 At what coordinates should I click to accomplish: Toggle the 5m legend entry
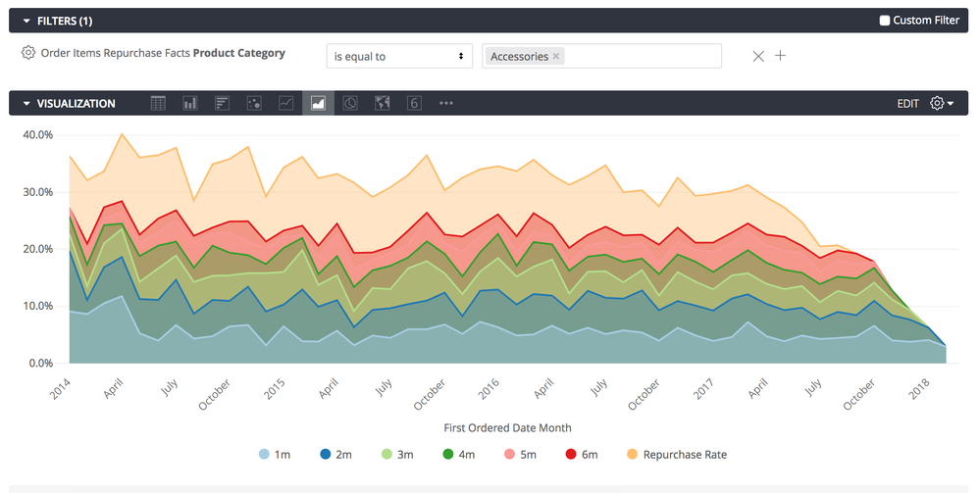[520, 454]
